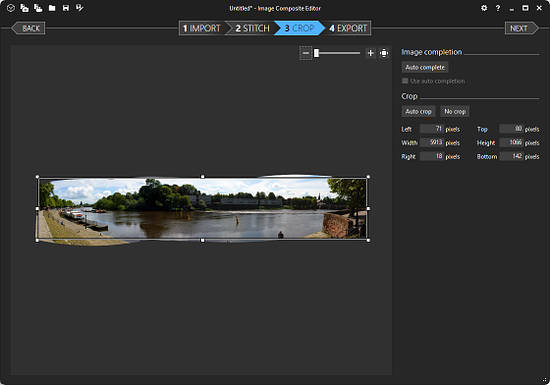Click the right-middle crop edge handle
Viewport: 550px width, 385px height.
[x=368, y=209]
